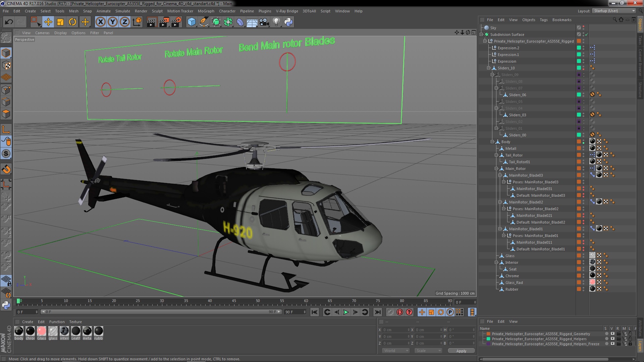Toggle visibility of the Rigged_Helpers layer
Image resolution: width=644 pixels, height=362 pixels.
click(612, 339)
